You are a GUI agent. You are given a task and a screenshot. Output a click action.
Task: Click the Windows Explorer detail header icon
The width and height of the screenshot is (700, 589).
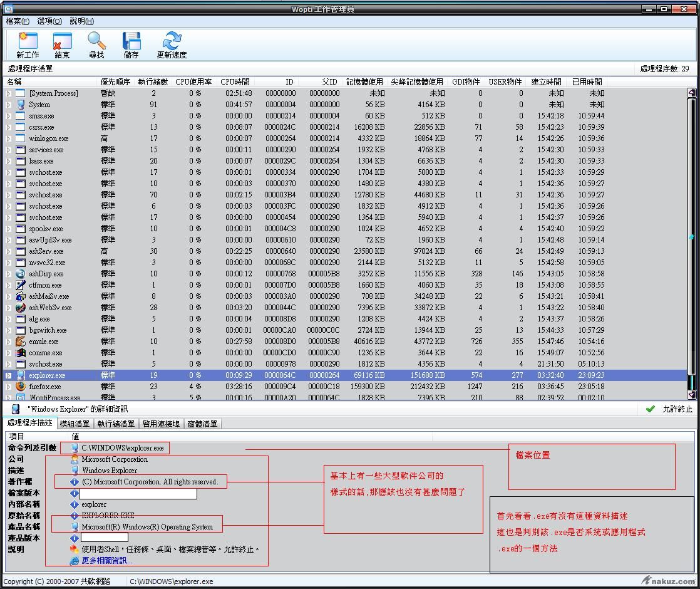16,409
